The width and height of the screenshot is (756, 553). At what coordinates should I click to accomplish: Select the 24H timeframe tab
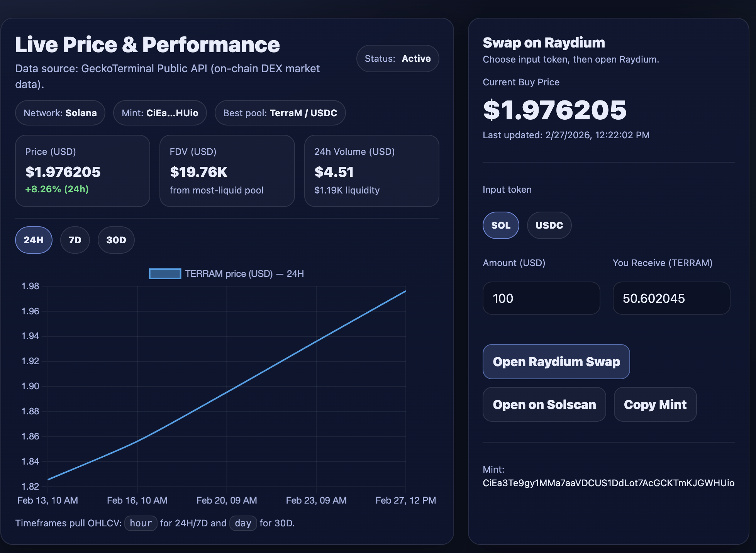tap(34, 240)
